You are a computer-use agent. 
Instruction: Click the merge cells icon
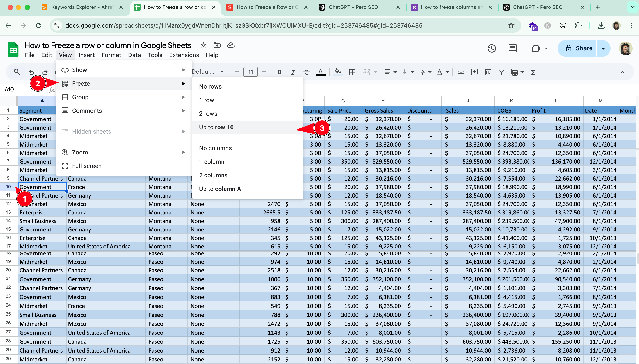tap(366, 72)
